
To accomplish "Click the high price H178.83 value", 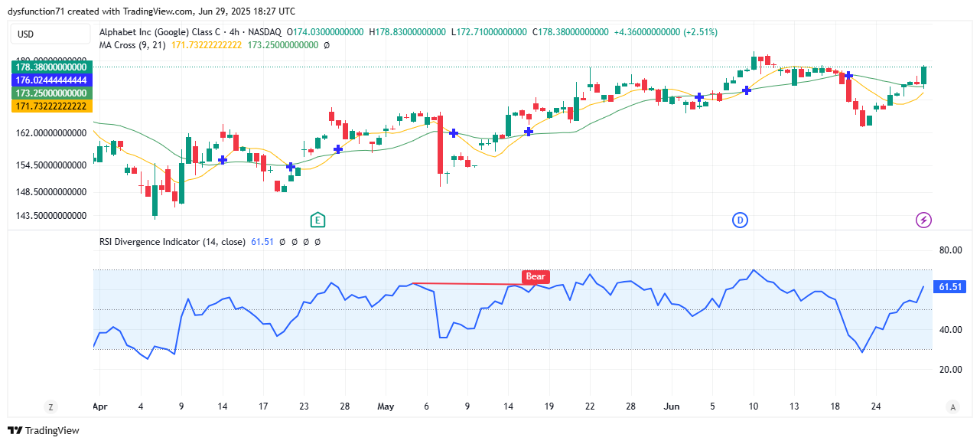I will [x=407, y=32].
